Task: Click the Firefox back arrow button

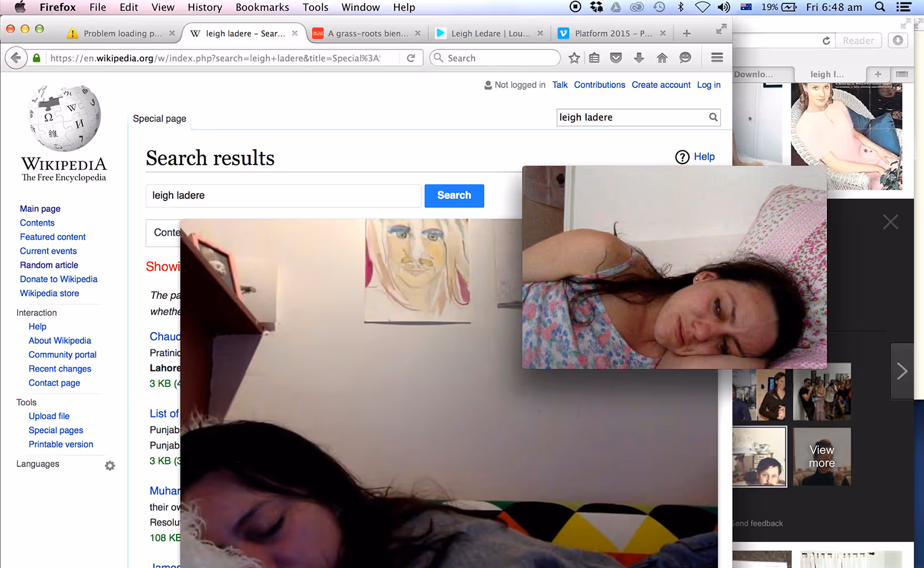Action: pos(16,58)
